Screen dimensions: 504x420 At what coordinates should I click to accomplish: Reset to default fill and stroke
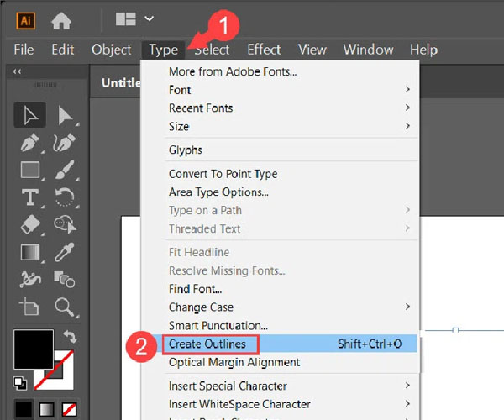tap(20, 383)
